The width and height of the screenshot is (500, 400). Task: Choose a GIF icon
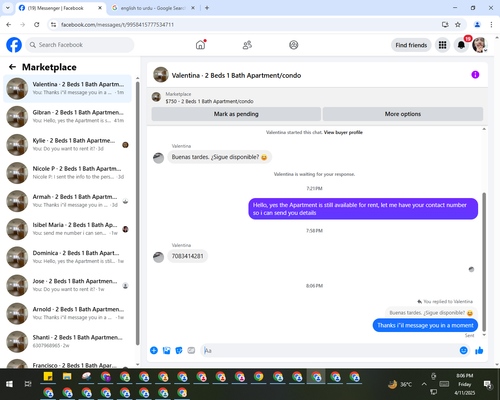point(191,350)
